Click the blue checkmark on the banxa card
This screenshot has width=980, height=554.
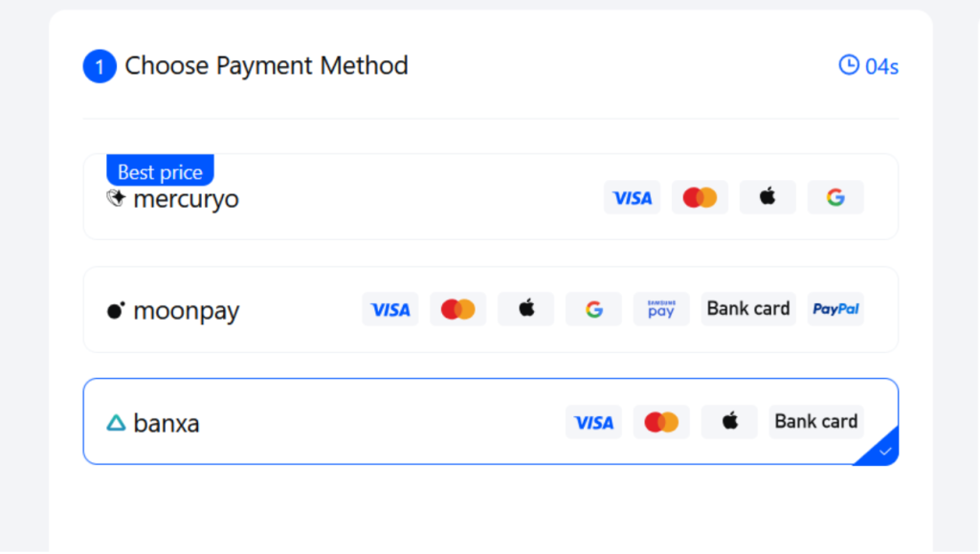(x=883, y=450)
